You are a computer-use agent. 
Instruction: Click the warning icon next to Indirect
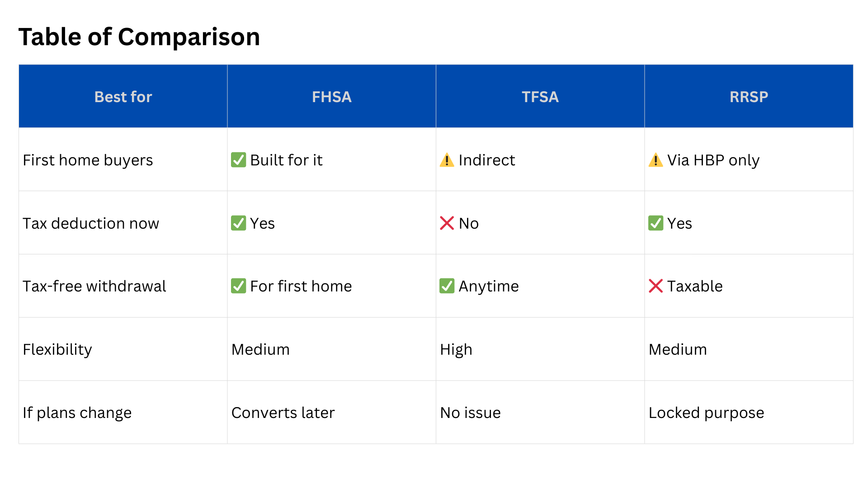pyautogui.click(x=447, y=160)
